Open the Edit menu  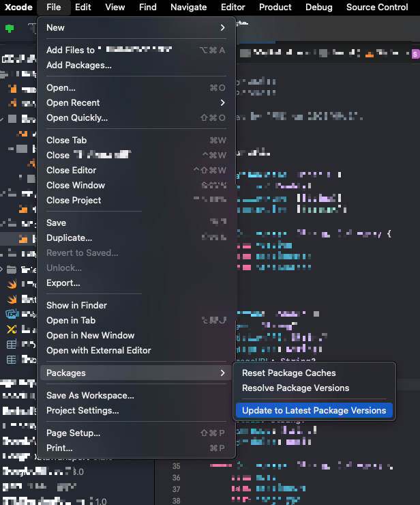(83, 7)
